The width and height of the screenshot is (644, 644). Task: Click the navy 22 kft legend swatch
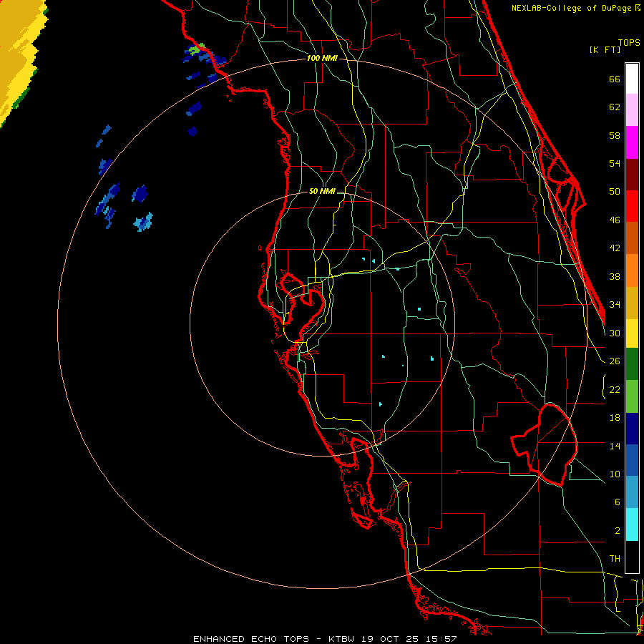click(632, 429)
